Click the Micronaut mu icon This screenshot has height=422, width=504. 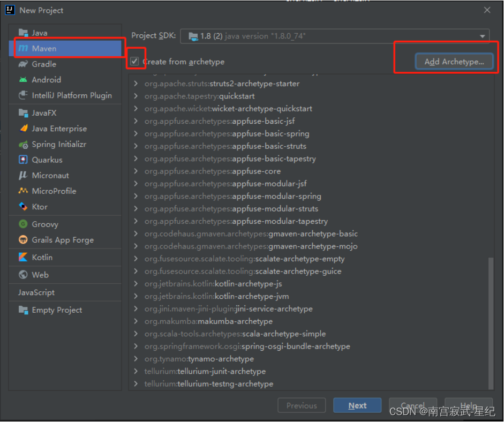(23, 176)
